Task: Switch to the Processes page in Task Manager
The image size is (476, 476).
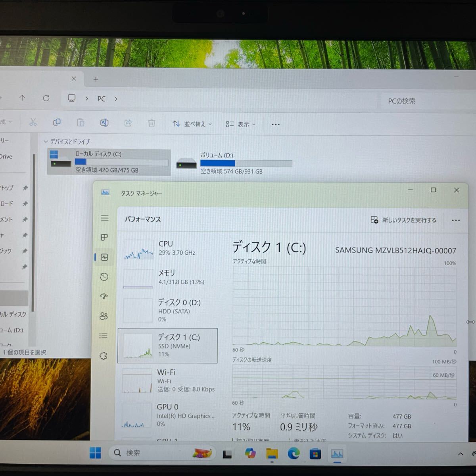Action: point(105,237)
